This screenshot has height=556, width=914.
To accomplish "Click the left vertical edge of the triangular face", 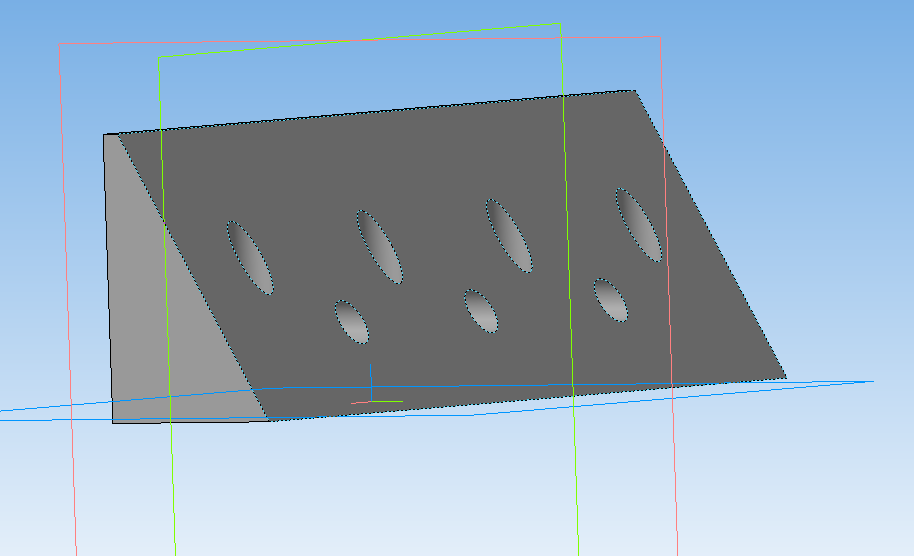I will [108, 280].
